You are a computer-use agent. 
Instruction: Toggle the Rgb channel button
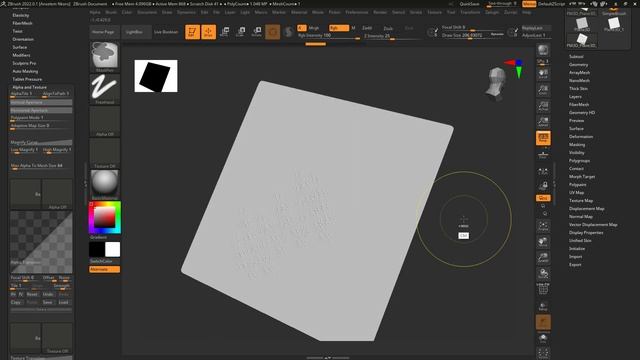point(339,28)
